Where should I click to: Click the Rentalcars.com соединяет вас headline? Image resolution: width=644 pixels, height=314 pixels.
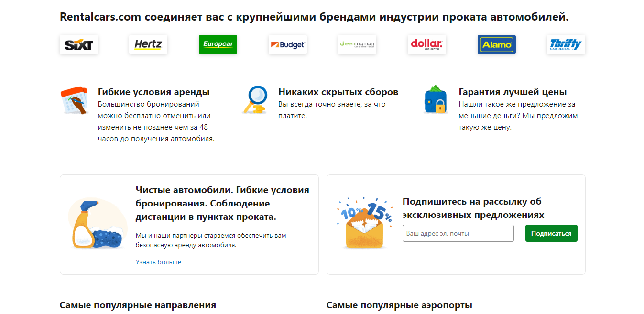coord(314,17)
